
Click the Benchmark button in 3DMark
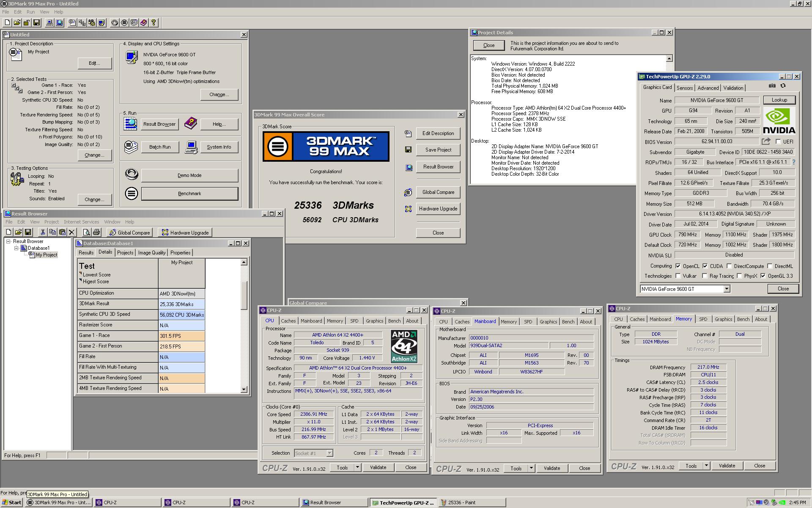(x=189, y=193)
